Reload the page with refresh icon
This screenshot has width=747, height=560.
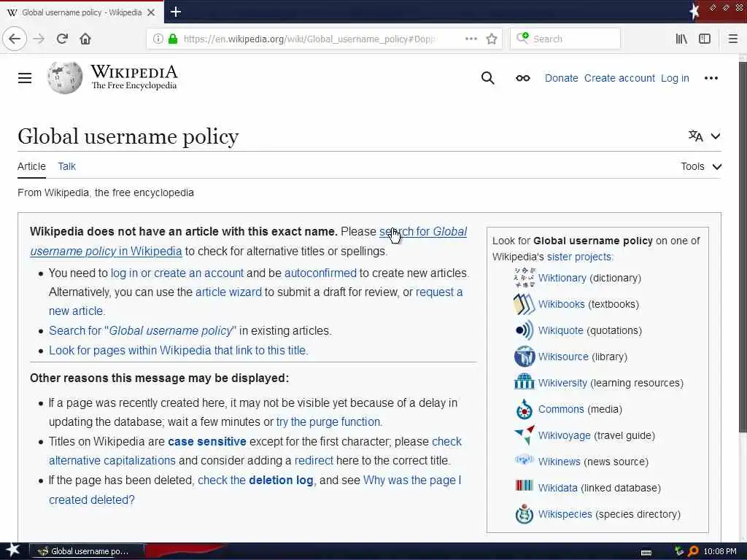(62, 39)
